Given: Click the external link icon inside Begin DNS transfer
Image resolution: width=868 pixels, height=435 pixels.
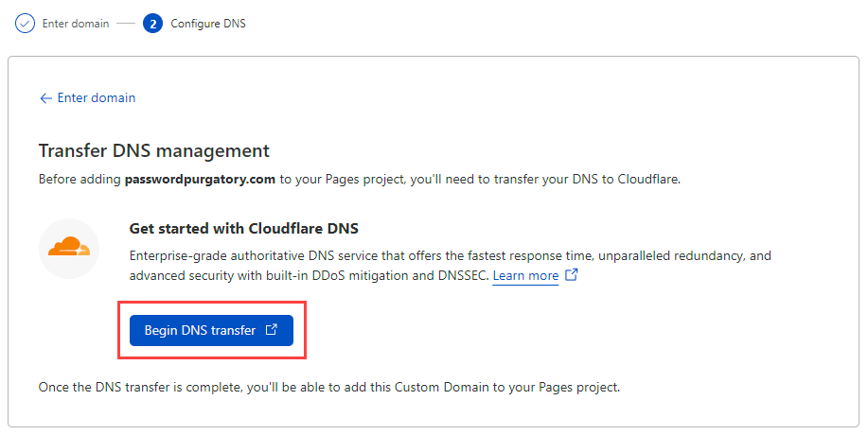Looking at the screenshot, I should click(272, 330).
